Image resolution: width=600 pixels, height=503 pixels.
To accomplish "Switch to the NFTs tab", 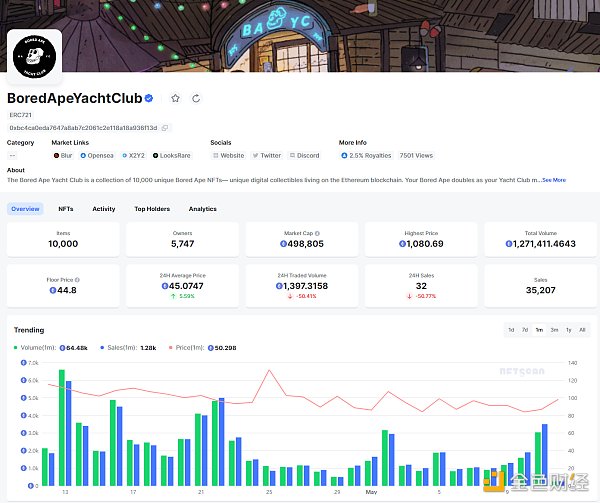I will [x=65, y=209].
